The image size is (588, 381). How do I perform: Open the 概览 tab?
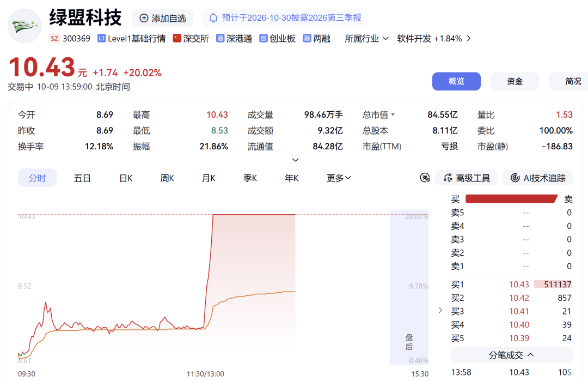pyautogui.click(x=456, y=81)
